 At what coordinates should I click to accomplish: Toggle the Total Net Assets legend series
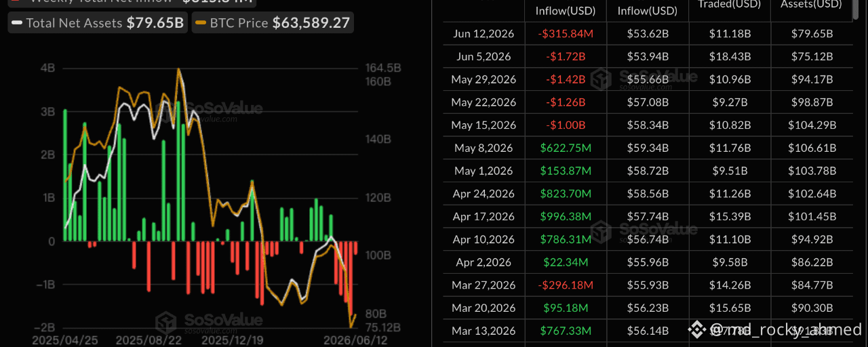[98, 23]
